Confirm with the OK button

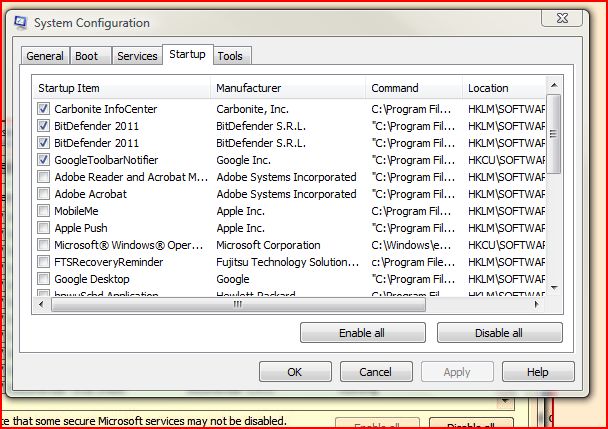pyautogui.click(x=295, y=372)
